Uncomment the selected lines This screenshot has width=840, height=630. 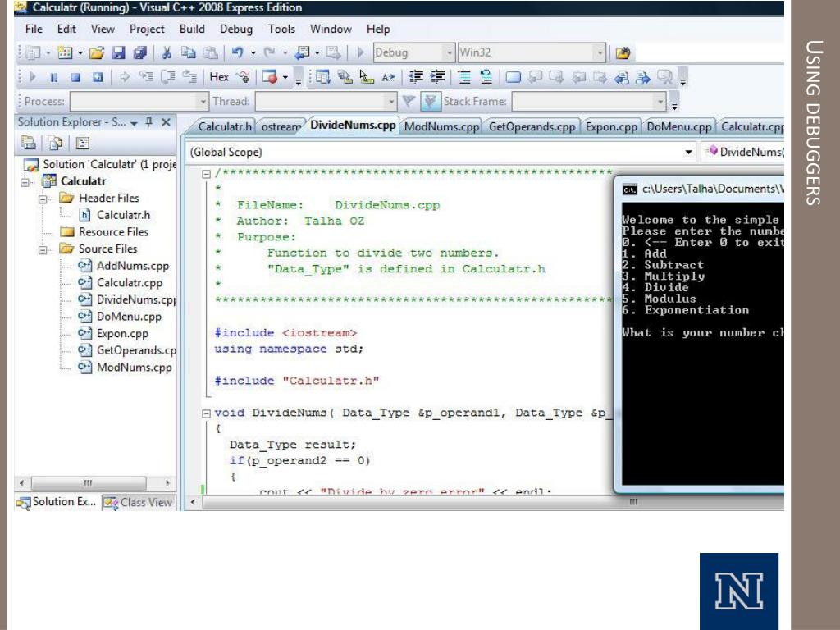(486, 77)
